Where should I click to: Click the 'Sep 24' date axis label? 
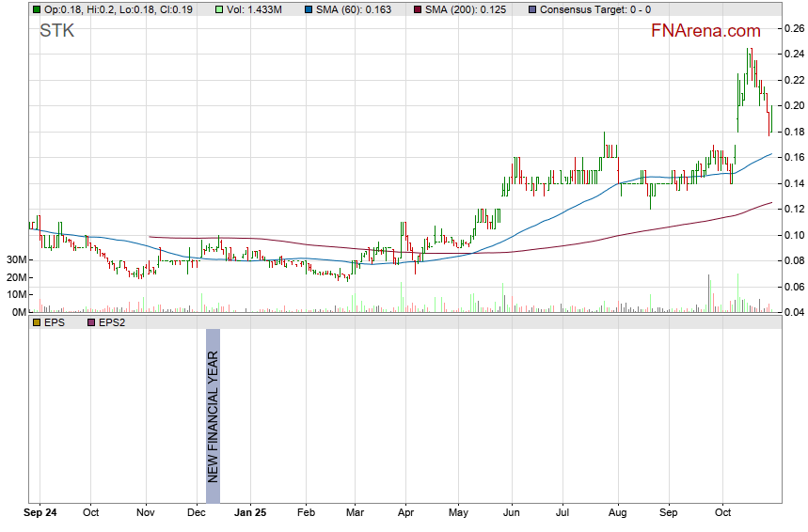point(40,514)
